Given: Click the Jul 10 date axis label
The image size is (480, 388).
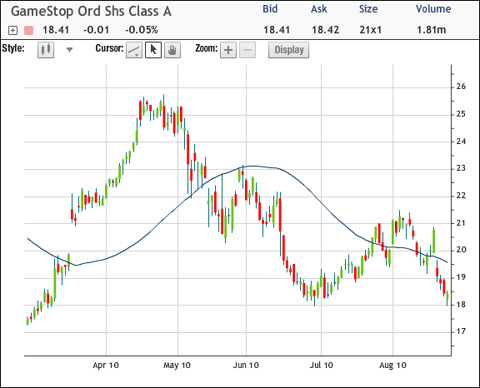Looking at the screenshot, I should 321,365.
